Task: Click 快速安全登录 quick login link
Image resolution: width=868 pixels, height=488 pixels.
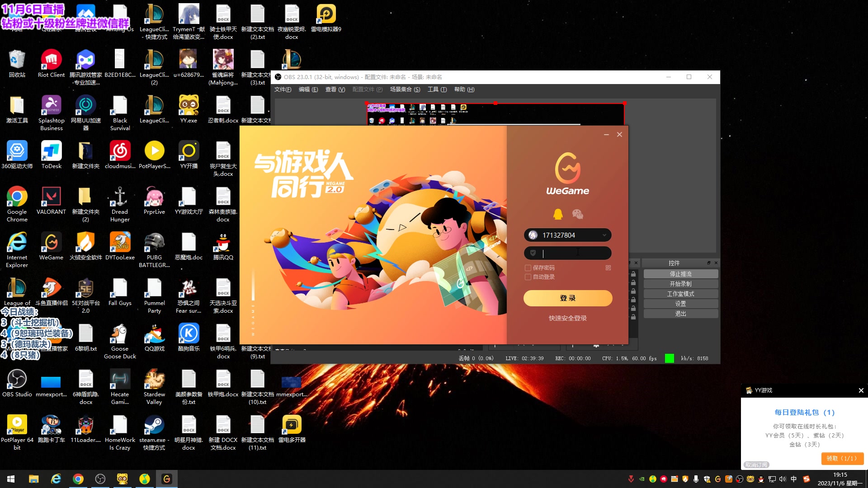Action: tap(568, 319)
